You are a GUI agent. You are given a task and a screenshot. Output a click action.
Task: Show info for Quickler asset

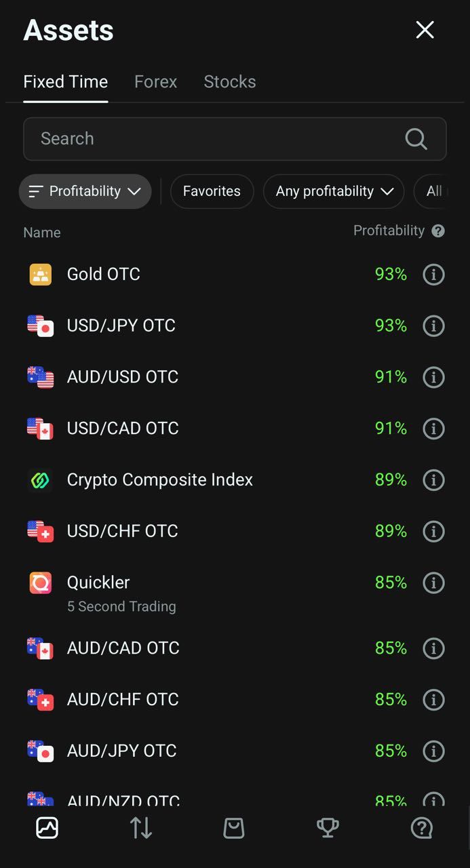tap(433, 583)
